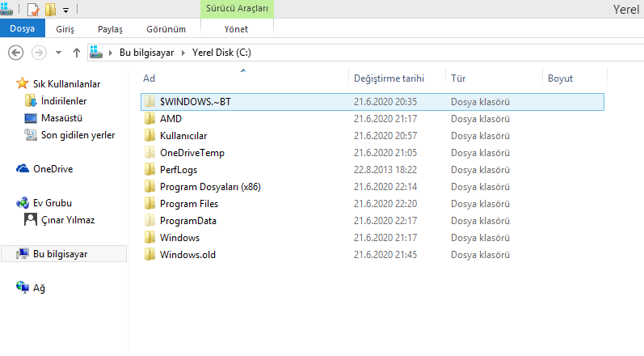Select Sık Kullanılanlar in navigation pane
Image resolution: width=644 pixels, height=356 pixels.
click(66, 84)
